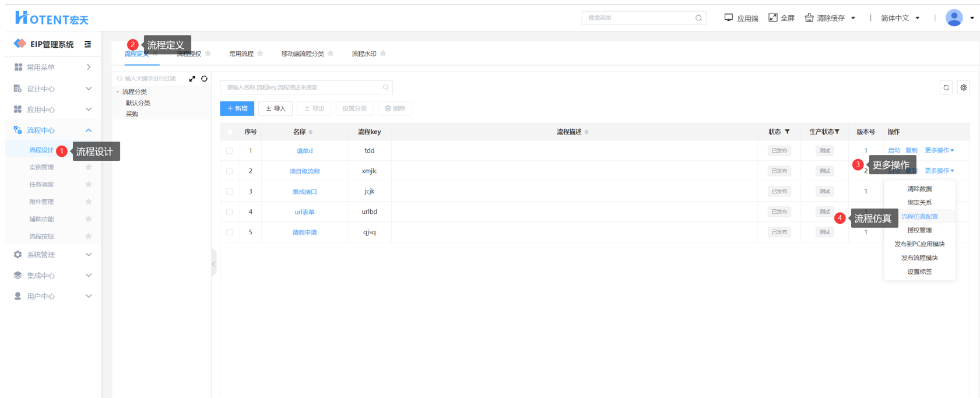Expand the 系统管理 sidebar section

[x=52, y=255]
